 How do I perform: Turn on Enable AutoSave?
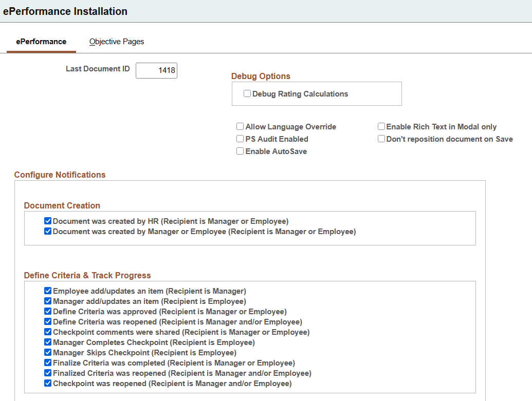coord(240,151)
